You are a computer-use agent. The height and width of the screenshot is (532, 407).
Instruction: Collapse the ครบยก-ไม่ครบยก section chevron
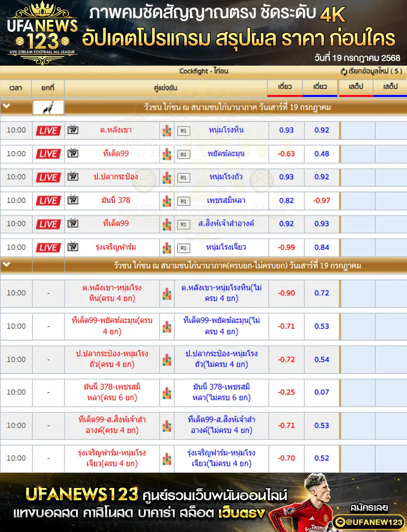pyautogui.click(x=6, y=264)
